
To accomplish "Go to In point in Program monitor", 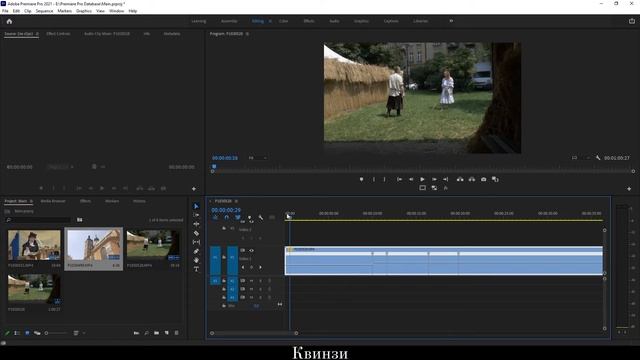I will click(399, 179).
